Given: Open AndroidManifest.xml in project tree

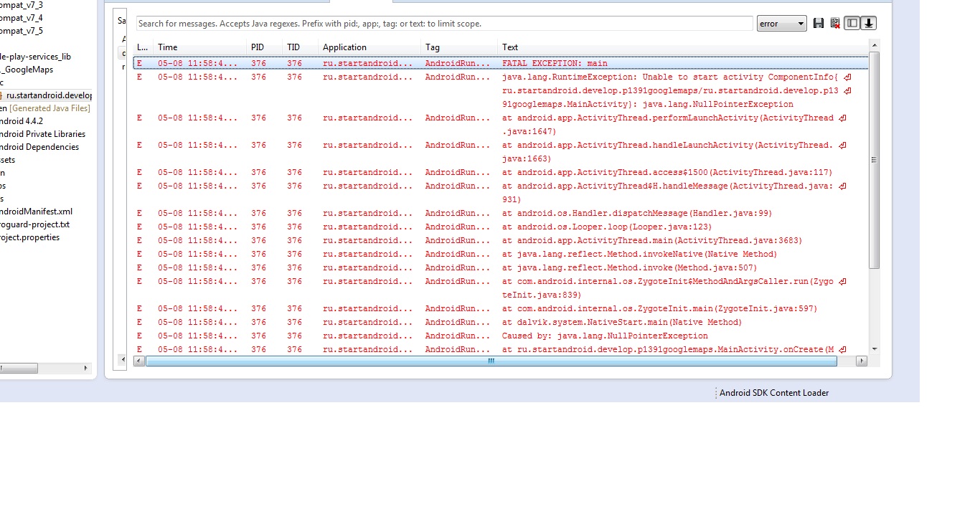Looking at the screenshot, I should click(x=37, y=212).
